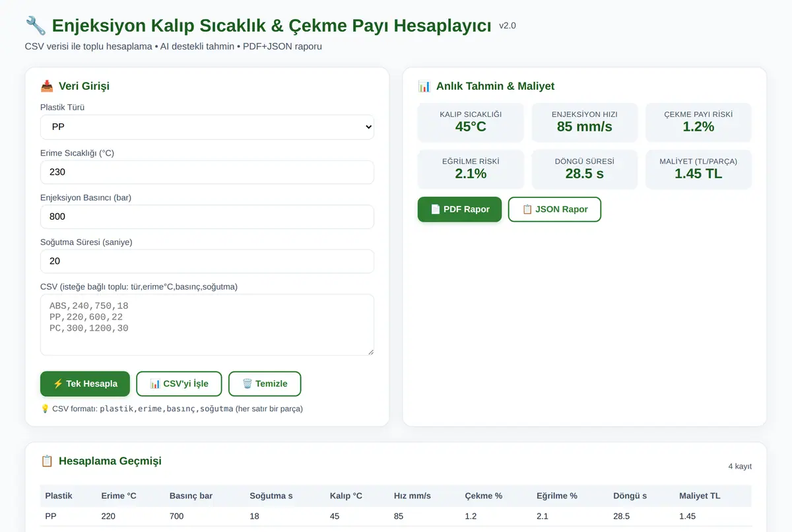Click the Plastik Türü field label
The width and height of the screenshot is (792, 532).
[63, 108]
